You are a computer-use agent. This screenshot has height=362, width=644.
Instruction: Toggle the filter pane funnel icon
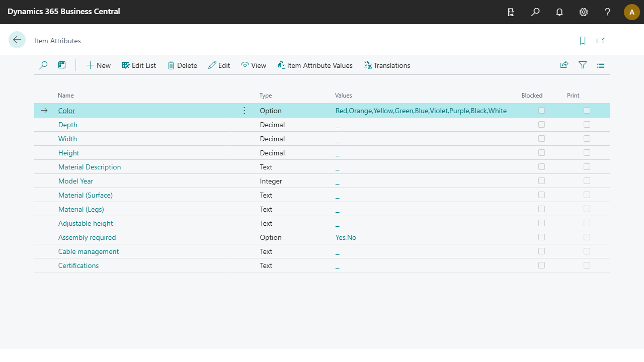point(583,65)
